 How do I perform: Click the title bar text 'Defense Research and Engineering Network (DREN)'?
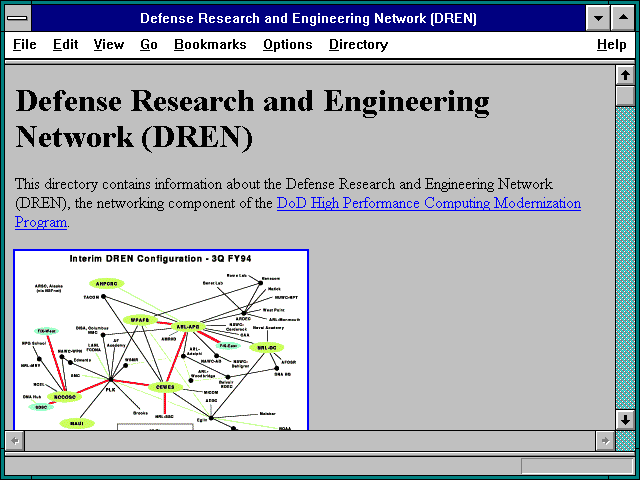[x=308, y=18]
